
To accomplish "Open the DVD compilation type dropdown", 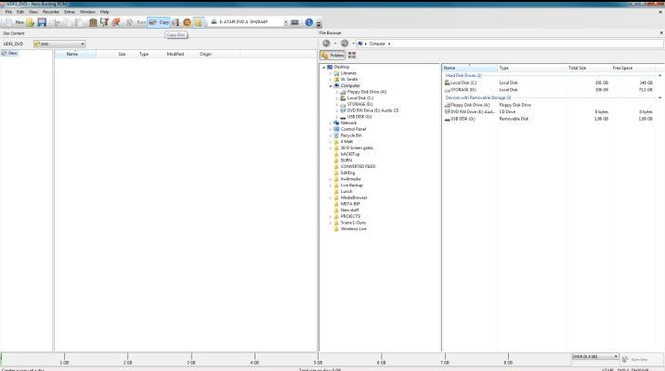I will click(x=59, y=44).
